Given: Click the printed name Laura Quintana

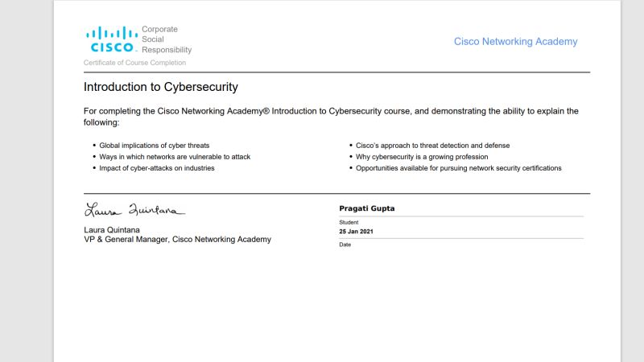Looking at the screenshot, I should pos(112,230).
